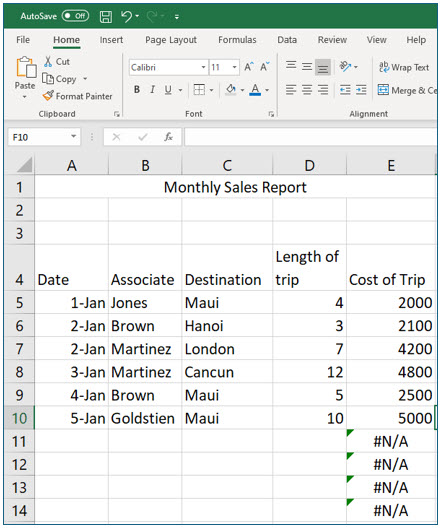
Task: Select row 7 header
Action: pyautogui.click(x=20, y=349)
